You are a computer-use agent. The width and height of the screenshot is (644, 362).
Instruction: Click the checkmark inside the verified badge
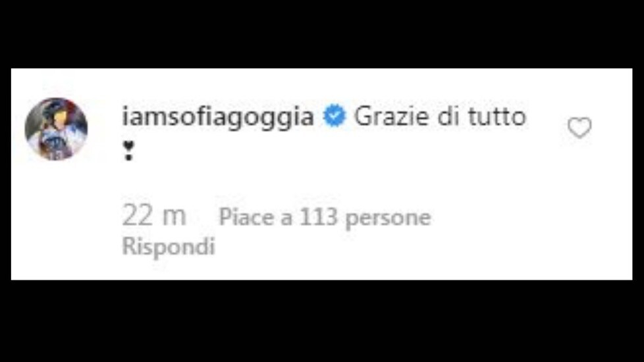pyautogui.click(x=335, y=116)
